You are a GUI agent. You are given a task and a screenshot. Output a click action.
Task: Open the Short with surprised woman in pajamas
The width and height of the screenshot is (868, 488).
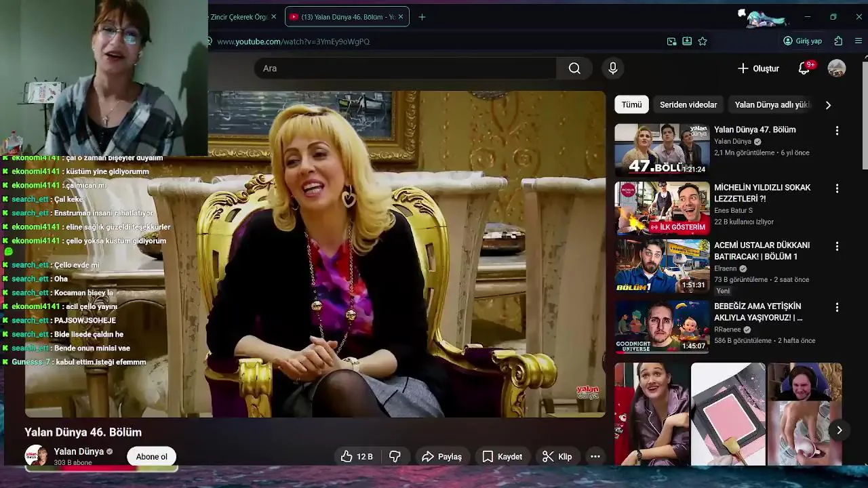tap(652, 414)
